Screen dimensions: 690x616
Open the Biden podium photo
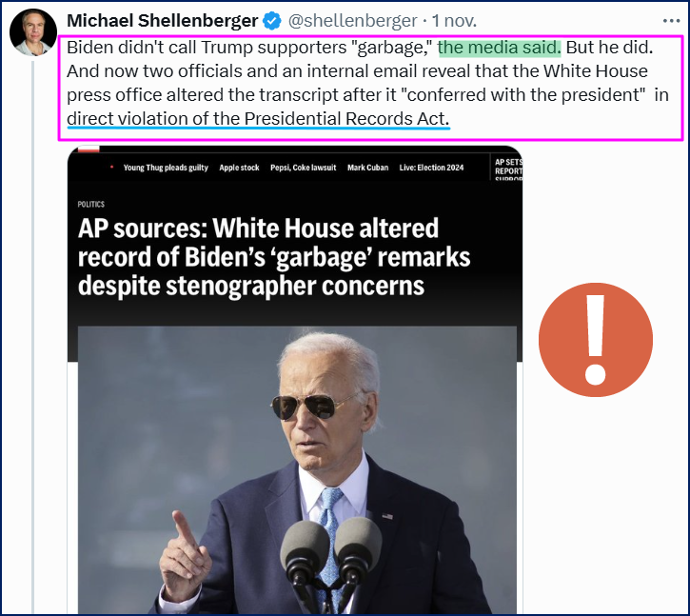point(297,469)
